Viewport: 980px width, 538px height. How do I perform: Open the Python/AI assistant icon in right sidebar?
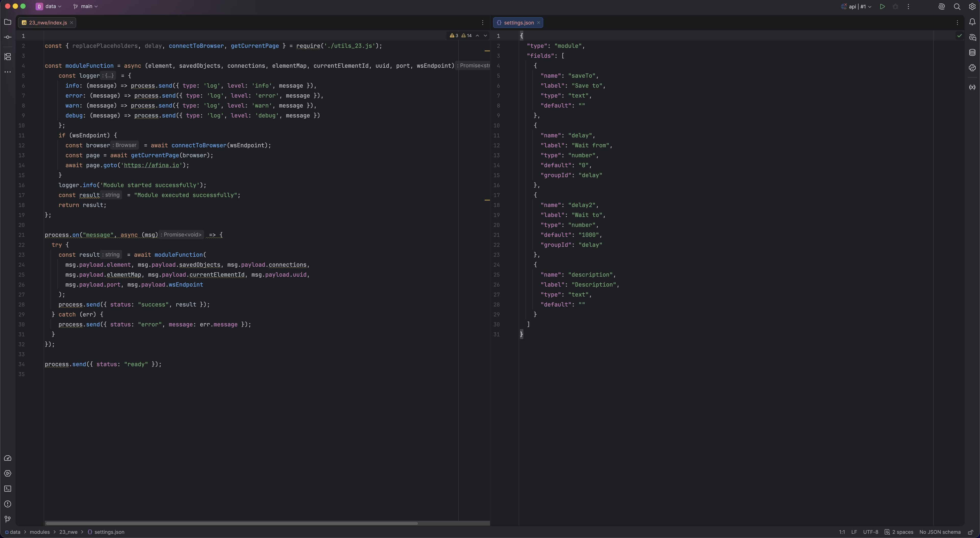point(972,68)
